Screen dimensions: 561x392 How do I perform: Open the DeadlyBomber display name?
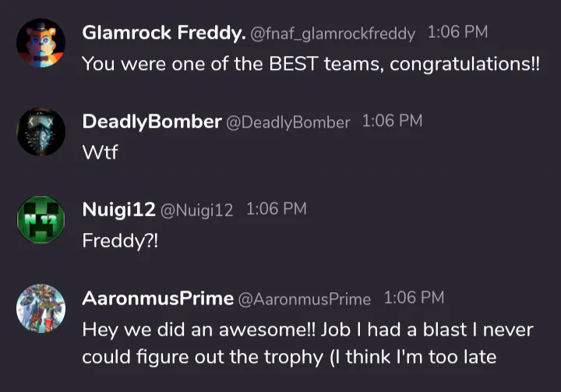tap(151, 121)
